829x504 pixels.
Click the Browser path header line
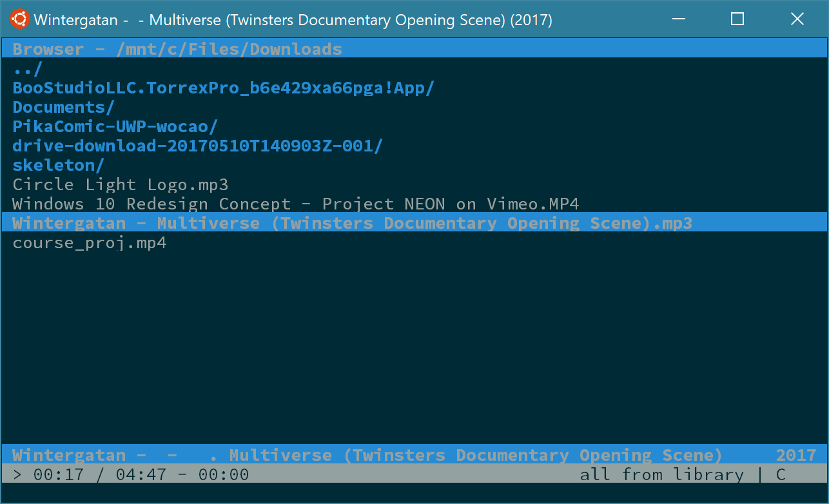click(x=177, y=50)
